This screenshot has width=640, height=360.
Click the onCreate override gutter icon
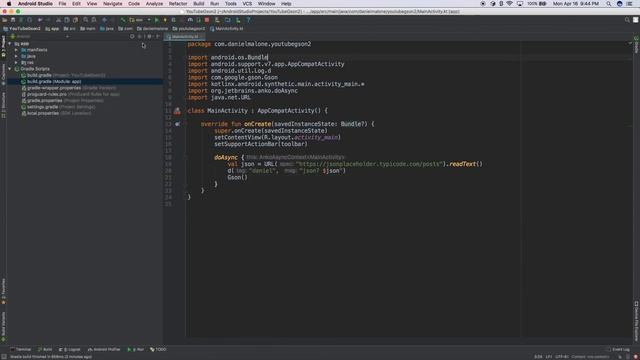coord(177,124)
